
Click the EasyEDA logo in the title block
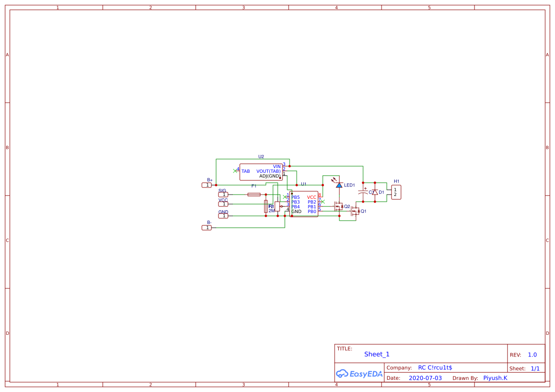tap(359, 374)
